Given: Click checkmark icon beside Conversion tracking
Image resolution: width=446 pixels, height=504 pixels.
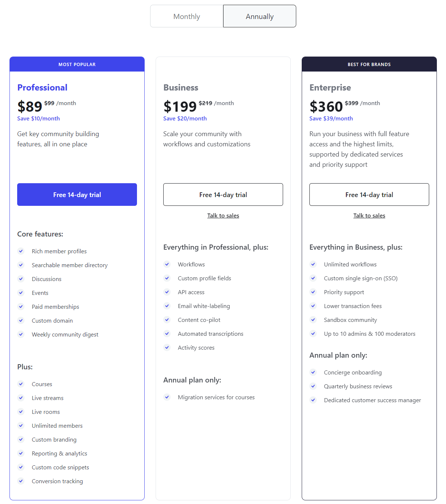Looking at the screenshot, I should 21,481.
